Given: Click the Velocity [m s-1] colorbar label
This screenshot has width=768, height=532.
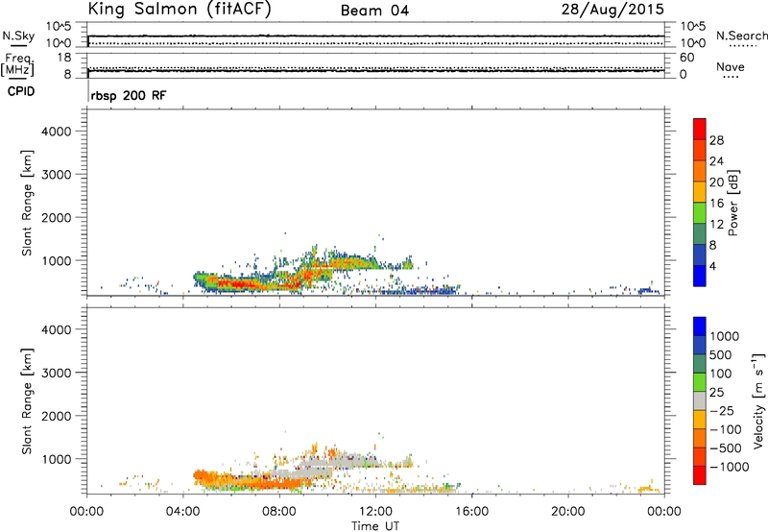Looking at the screenshot, I should pos(758,400).
